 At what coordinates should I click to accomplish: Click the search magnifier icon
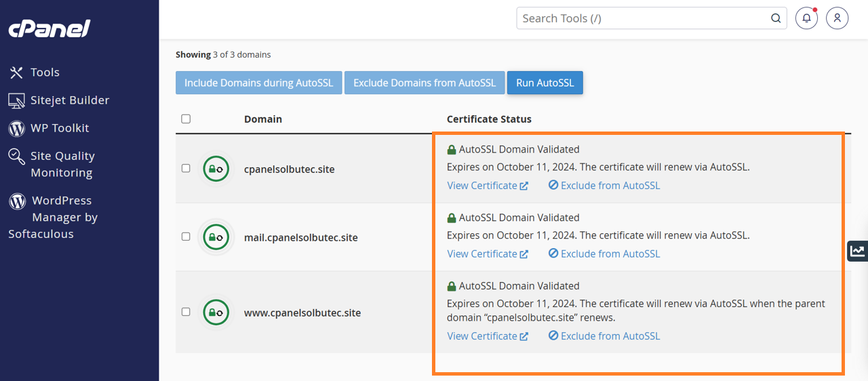(x=776, y=18)
